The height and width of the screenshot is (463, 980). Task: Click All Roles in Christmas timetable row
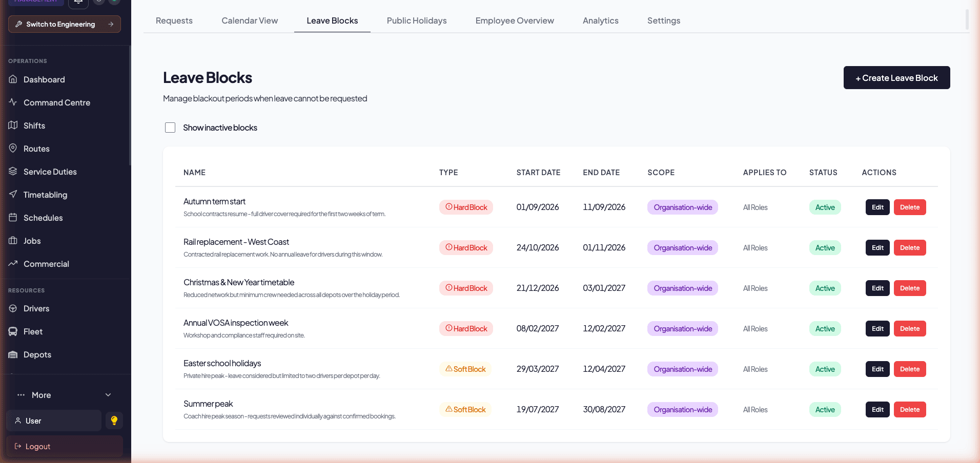pyautogui.click(x=756, y=288)
